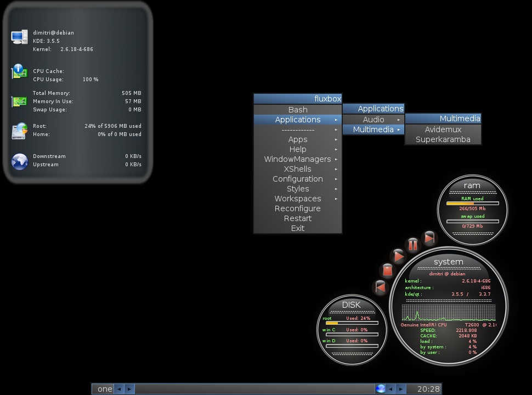Viewport: 532px width, 395px height.
Task: Click the CPU load graph in system widget
Action: coord(449,313)
